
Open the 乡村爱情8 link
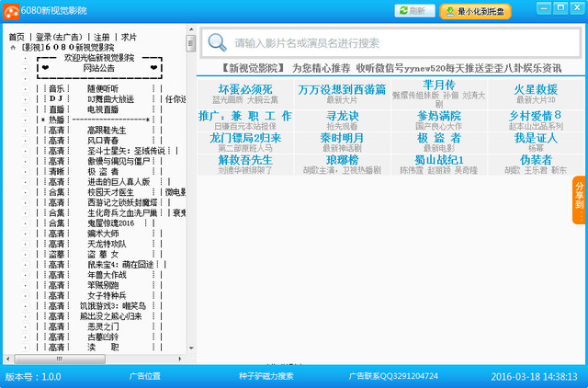[536, 116]
